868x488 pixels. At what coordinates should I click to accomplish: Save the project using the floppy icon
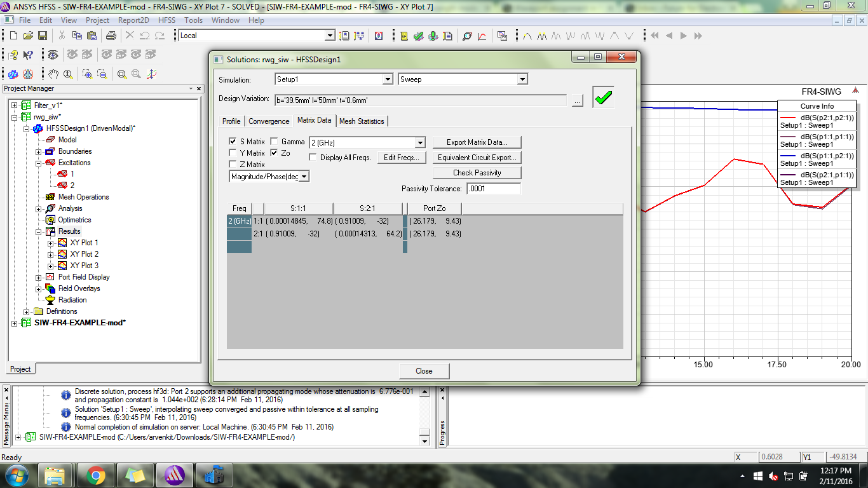coord(43,36)
